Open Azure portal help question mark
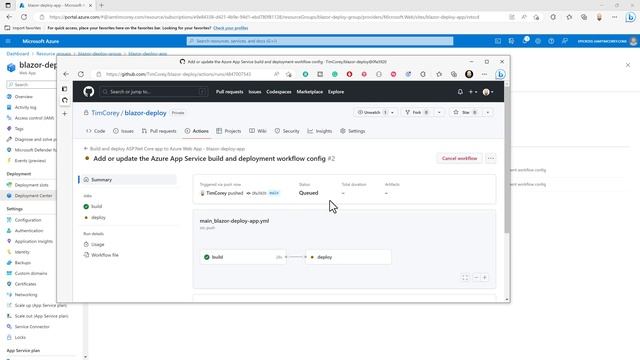Image resolution: width=640 pixels, height=360 pixels. click(x=551, y=41)
